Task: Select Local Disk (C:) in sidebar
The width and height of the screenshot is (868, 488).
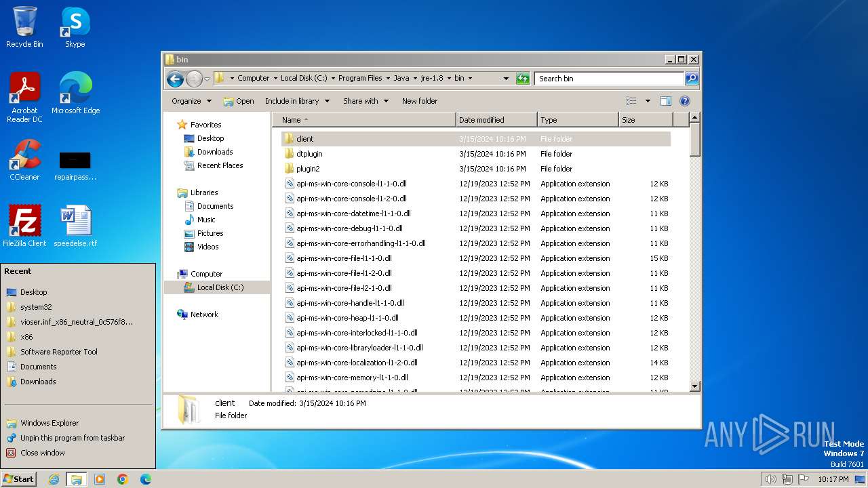Action: click(x=217, y=287)
